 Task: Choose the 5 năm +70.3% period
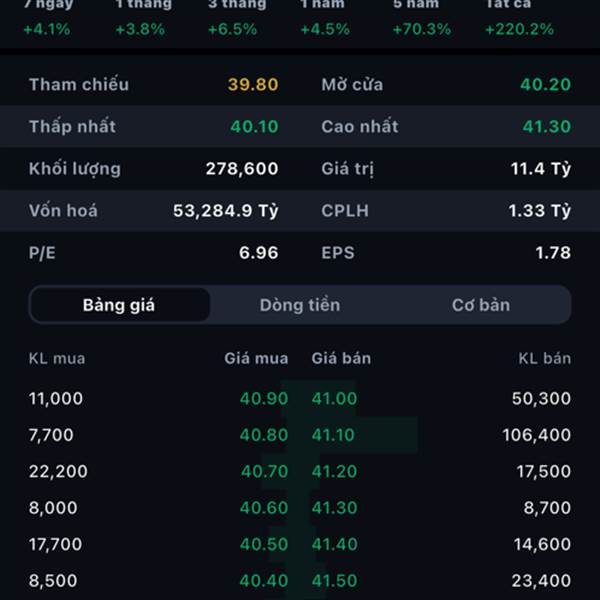pos(421,18)
